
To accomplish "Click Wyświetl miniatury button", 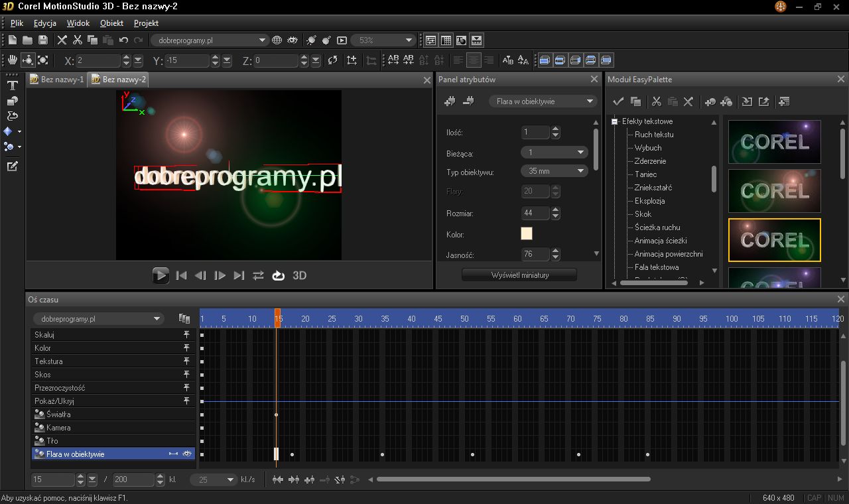I will coord(519,275).
